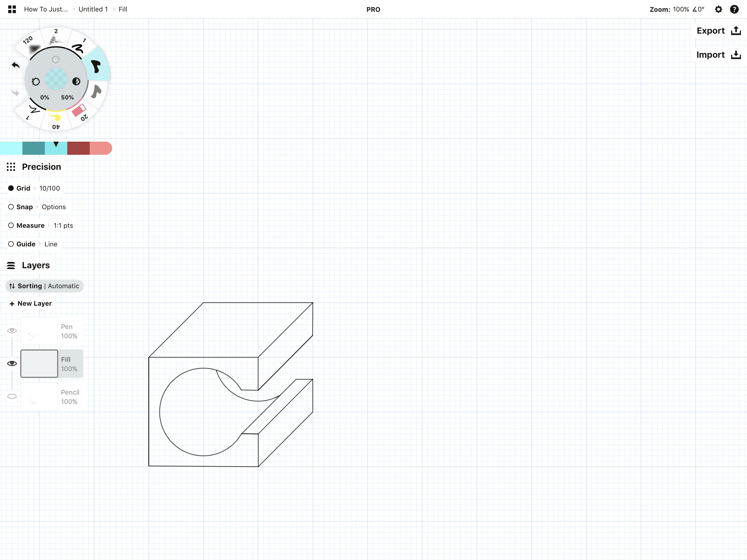The image size is (747, 560).
Task: Open the Export panel
Action: [x=717, y=31]
